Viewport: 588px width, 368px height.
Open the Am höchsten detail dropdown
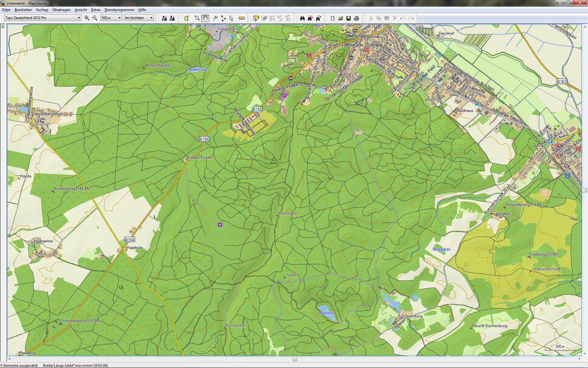pyautogui.click(x=138, y=18)
